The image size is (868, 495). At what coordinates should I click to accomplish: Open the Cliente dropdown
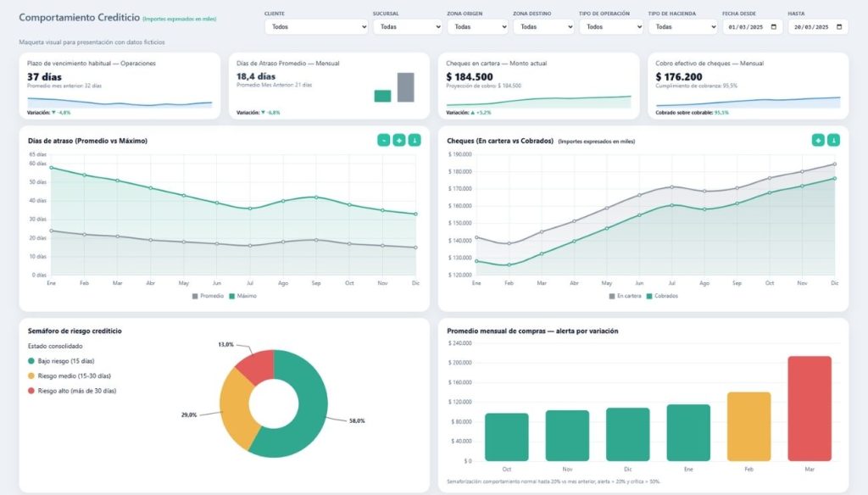click(315, 27)
